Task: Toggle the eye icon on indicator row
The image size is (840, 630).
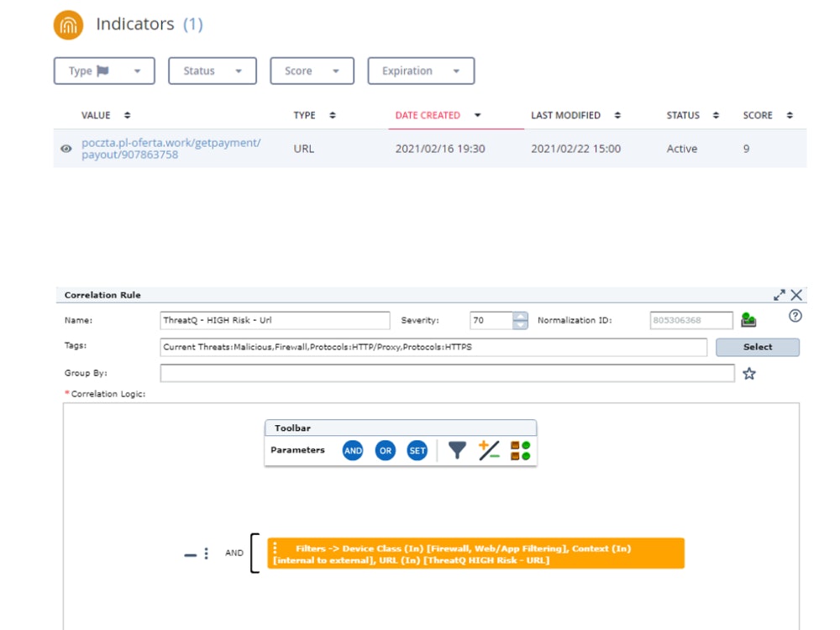Action: coord(66,149)
